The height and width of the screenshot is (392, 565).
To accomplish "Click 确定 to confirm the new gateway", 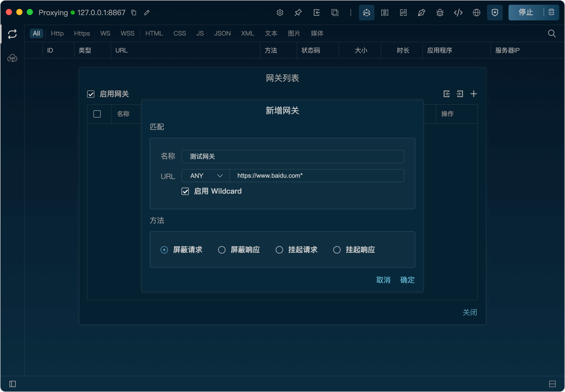I will [407, 280].
